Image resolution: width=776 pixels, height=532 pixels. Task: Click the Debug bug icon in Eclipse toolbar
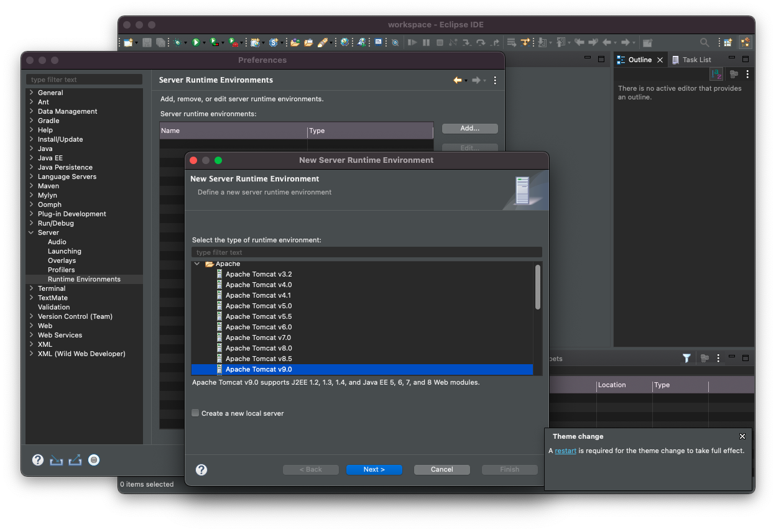(178, 42)
